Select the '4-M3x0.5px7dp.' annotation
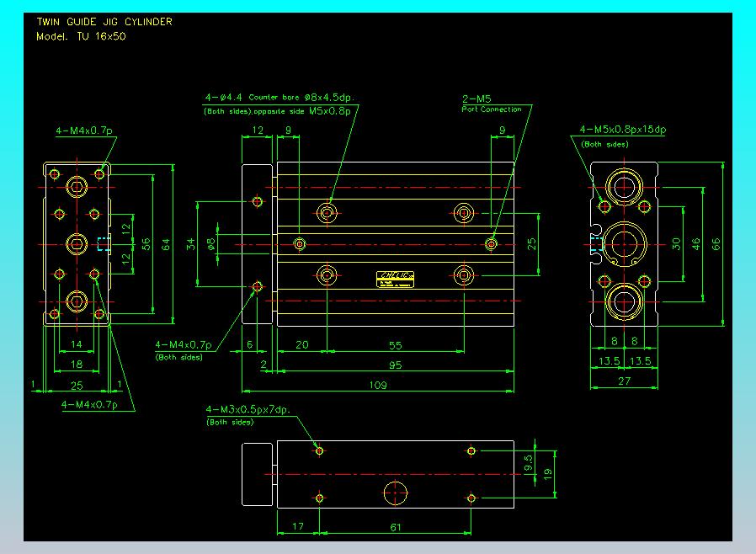The width and height of the screenshot is (756, 554). [248, 410]
